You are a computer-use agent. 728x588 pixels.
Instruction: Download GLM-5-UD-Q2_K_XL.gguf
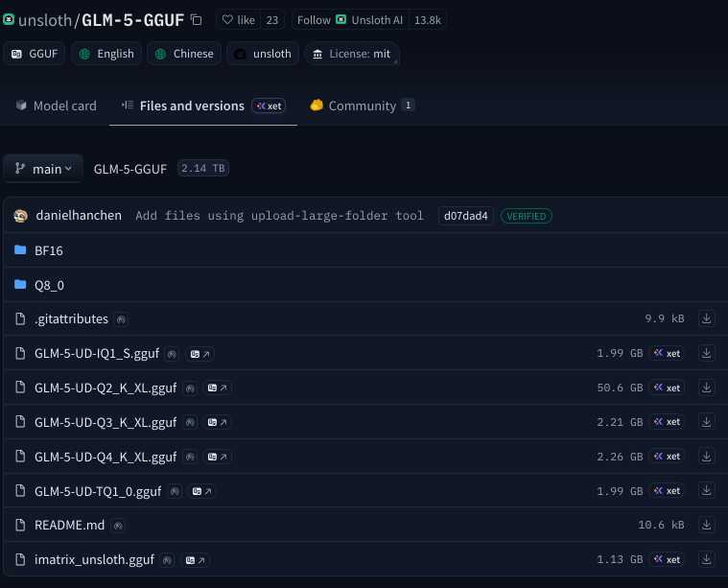[706, 388]
